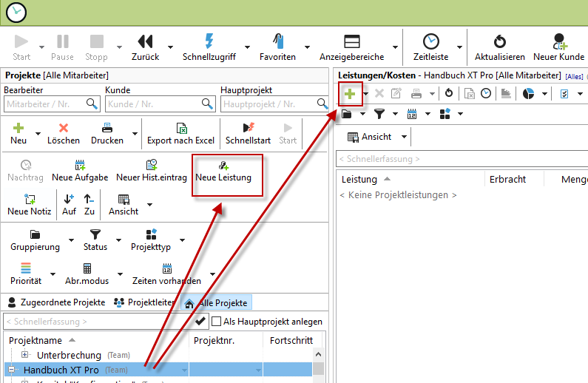Image resolution: width=588 pixels, height=383 pixels.
Task: Open Favoriten in the top toolbar
Action: pyautogui.click(x=277, y=41)
